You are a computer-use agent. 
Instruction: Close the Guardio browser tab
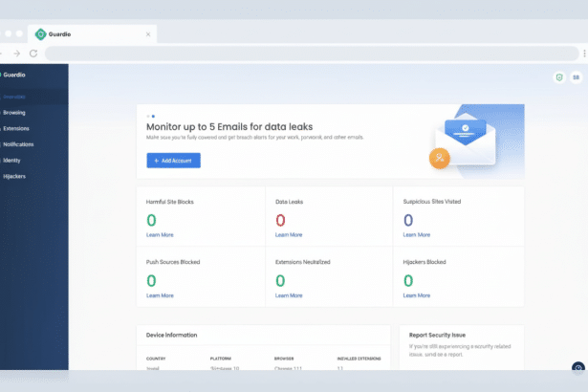[148, 34]
